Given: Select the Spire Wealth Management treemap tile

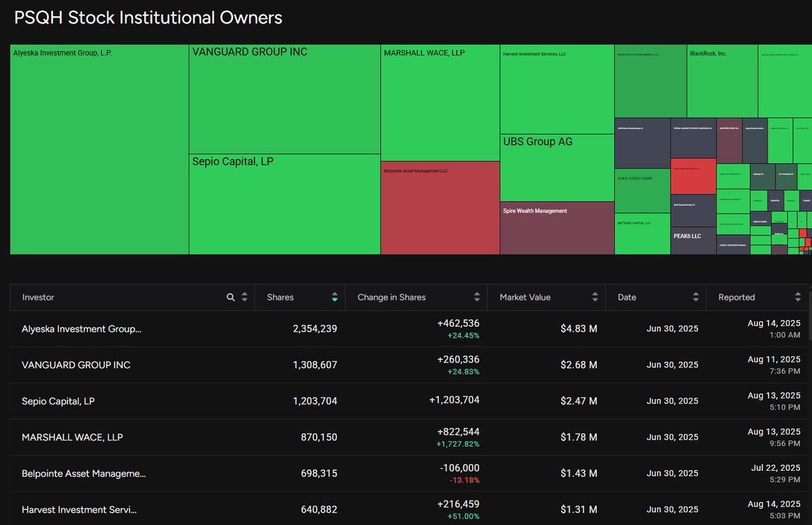Looking at the screenshot, I should pyautogui.click(x=557, y=228).
